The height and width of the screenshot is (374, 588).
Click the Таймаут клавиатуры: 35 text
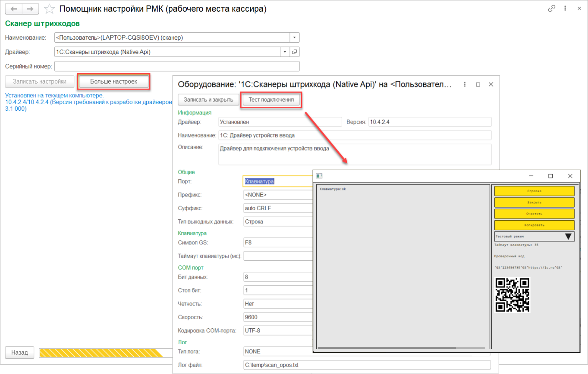(x=517, y=245)
